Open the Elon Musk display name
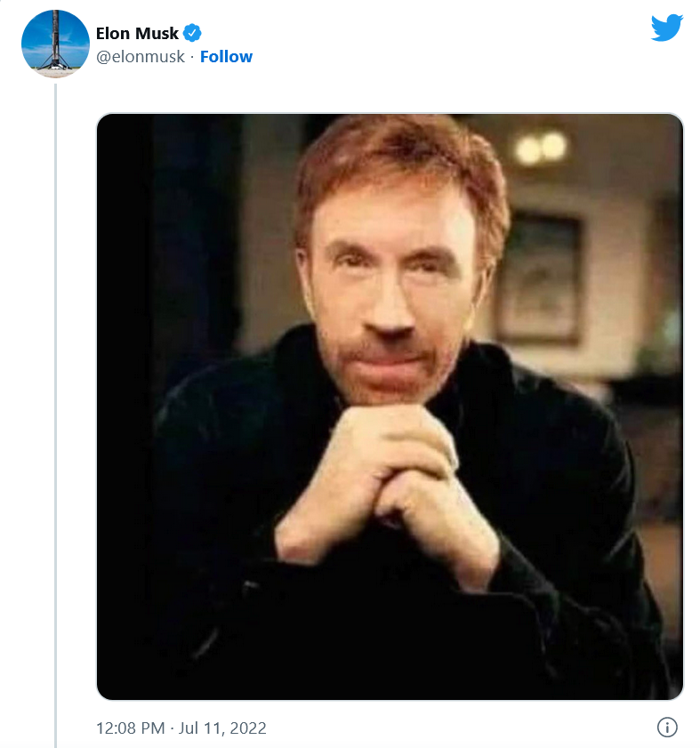Screen dimensions: 700x748 [137, 34]
